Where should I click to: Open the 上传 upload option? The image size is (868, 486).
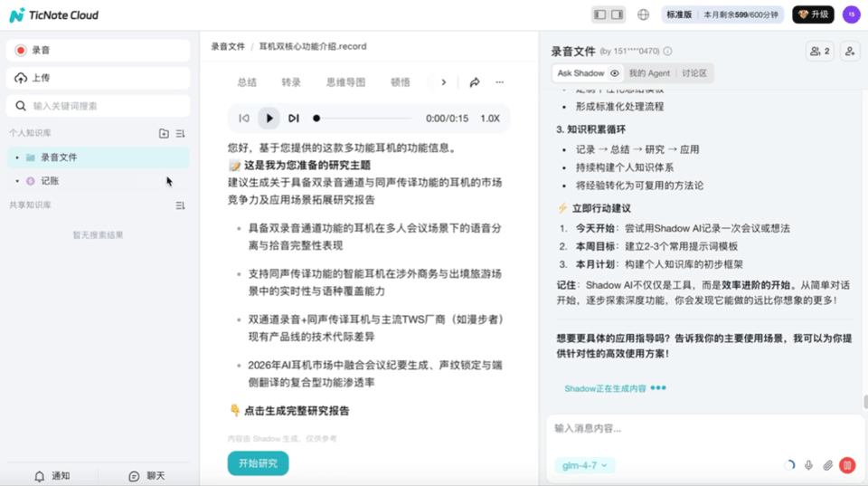pyautogui.click(x=98, y=78)
